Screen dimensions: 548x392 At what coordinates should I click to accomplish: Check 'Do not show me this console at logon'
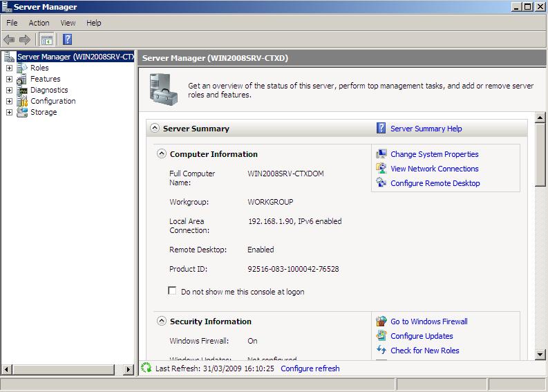coord(172,291)
